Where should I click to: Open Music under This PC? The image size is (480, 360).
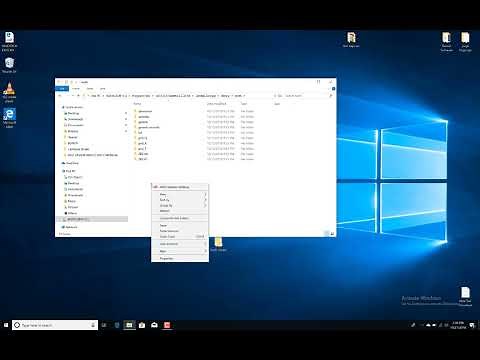[70, 201]
